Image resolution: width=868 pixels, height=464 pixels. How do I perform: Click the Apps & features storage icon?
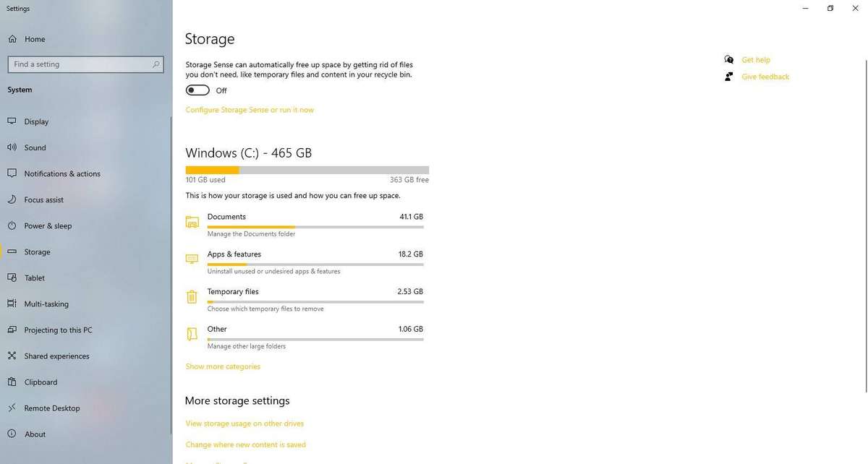click(x=192, y=259)
